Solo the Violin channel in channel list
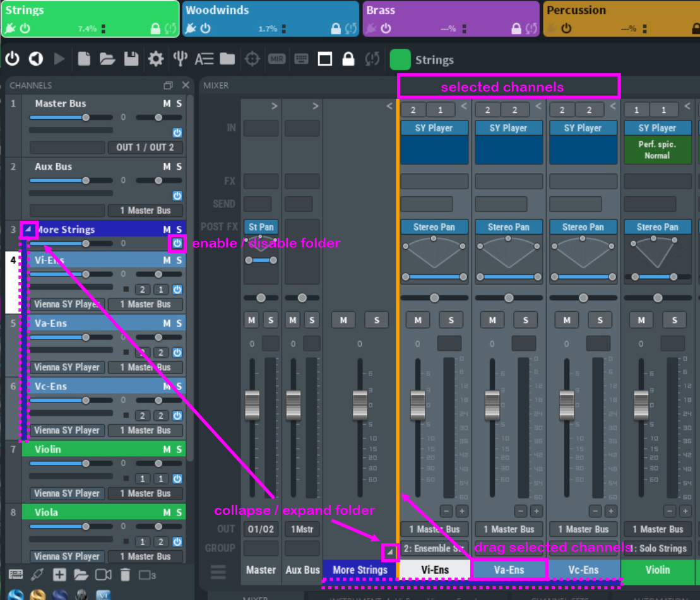This screenshot has width=700, height=600. click(x=179, y=449)
